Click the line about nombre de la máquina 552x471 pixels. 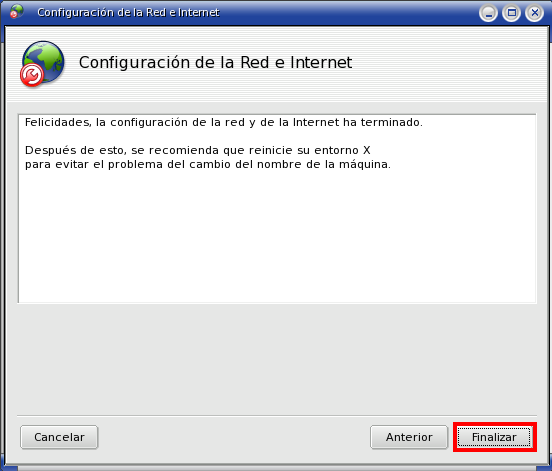pyautogui.click(x=208, y=164)
